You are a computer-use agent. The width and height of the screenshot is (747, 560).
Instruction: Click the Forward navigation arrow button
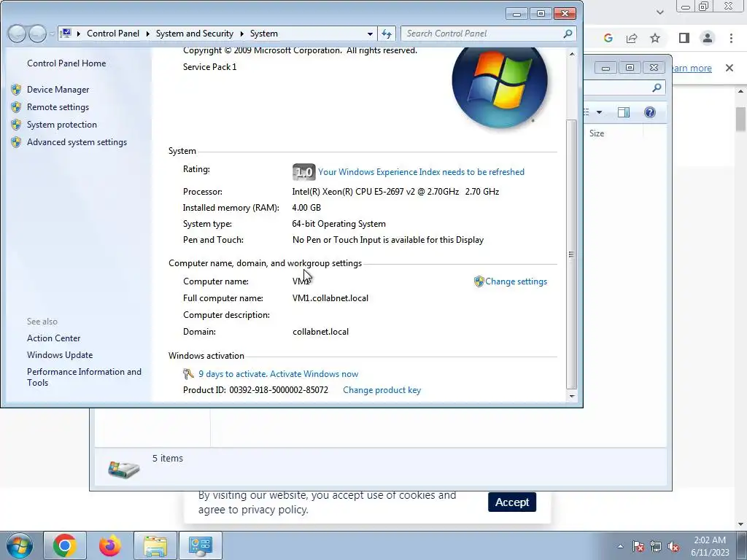[x=38, y=34]
